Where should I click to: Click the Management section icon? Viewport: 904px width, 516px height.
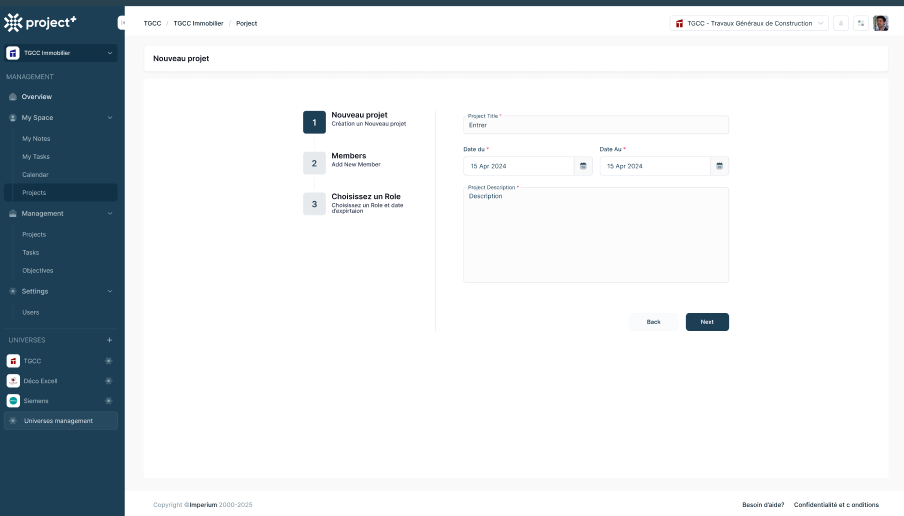(x=13, y=213)
